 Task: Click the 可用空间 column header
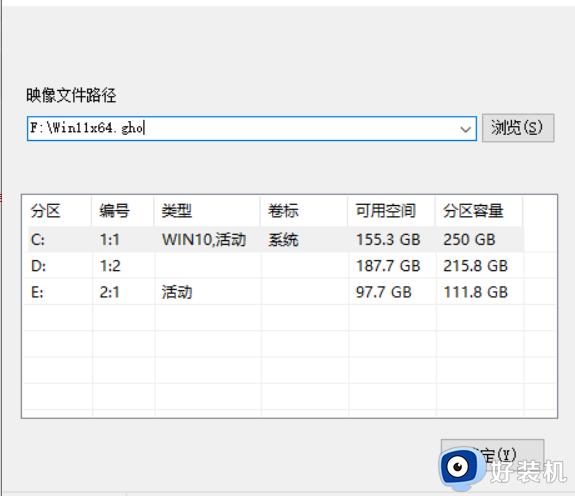[x=391, y=211]
